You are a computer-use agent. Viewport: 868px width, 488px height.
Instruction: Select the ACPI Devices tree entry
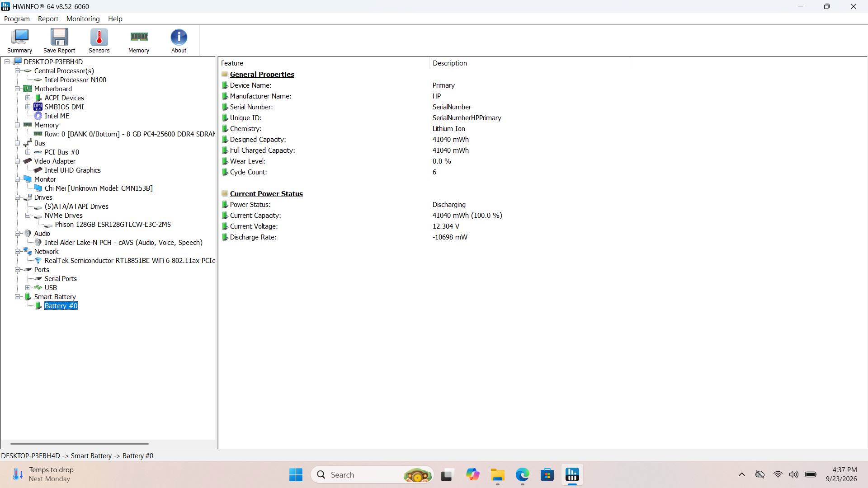click(64, 98)
